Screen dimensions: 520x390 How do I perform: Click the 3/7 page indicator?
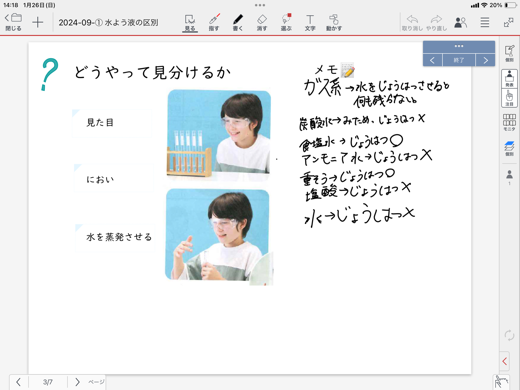click(48, 382)
